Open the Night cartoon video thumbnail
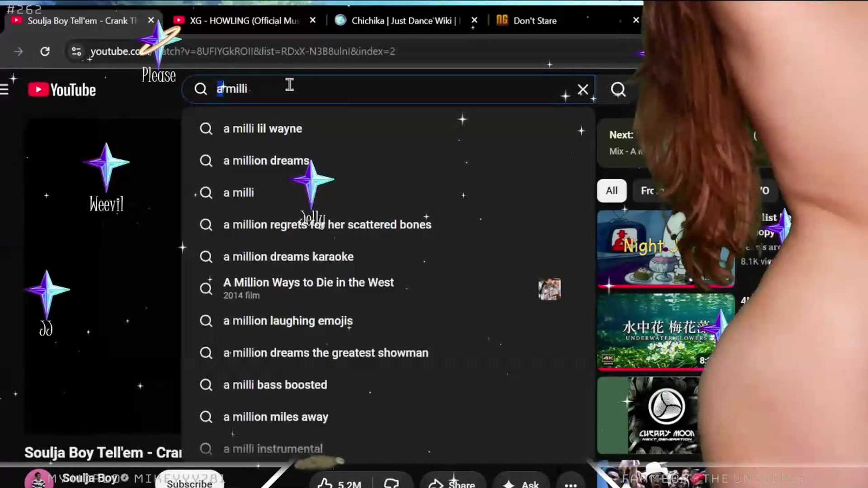The image size is (868, 488). coord(665,249)
